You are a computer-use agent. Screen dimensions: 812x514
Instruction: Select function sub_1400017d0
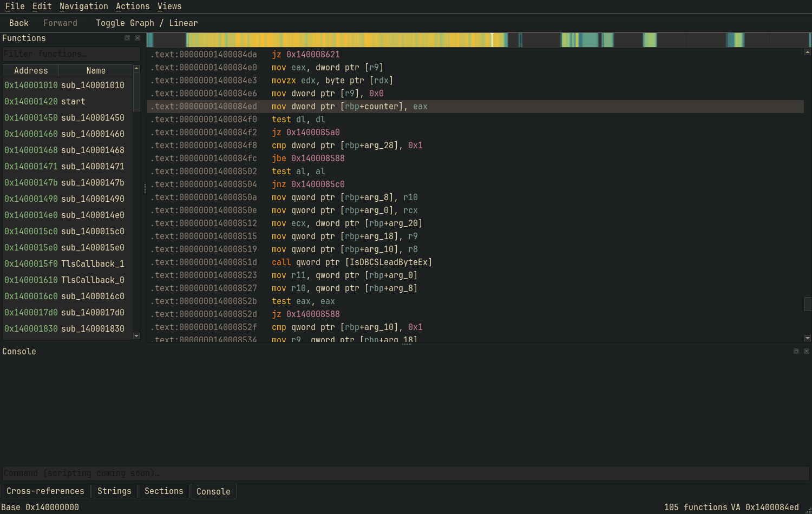(68, 313)
